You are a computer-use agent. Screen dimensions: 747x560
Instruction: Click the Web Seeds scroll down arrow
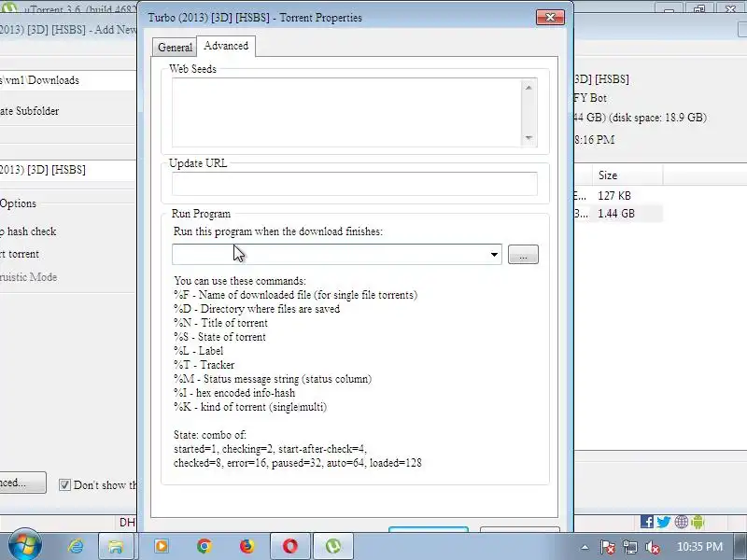tap(529, 138)
